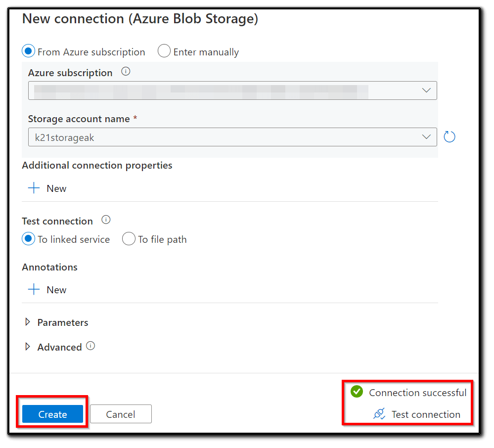
Task: Click the Azure subscription info icon
Action: click(x=126, y=72)
